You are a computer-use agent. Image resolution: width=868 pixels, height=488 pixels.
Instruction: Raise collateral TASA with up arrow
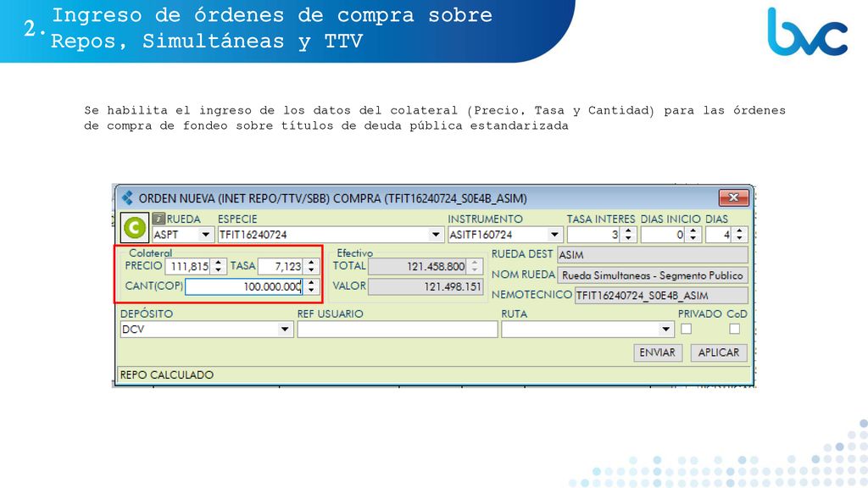pos(312,263)
